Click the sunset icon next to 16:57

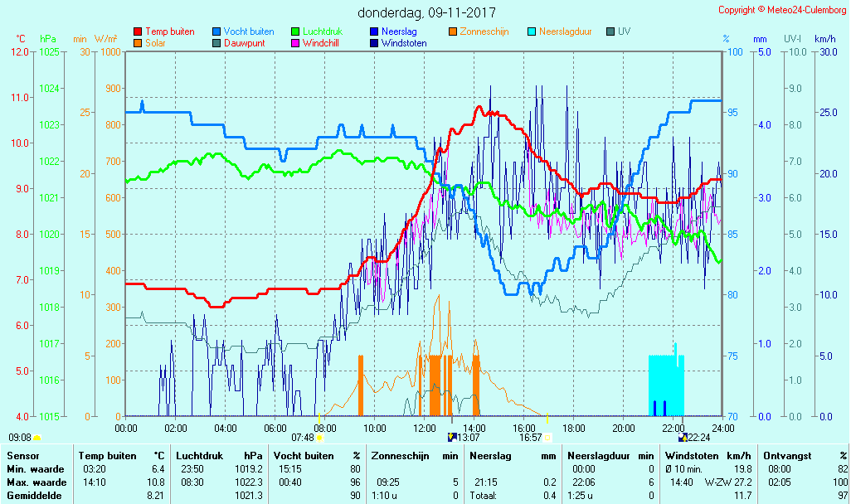548,438
